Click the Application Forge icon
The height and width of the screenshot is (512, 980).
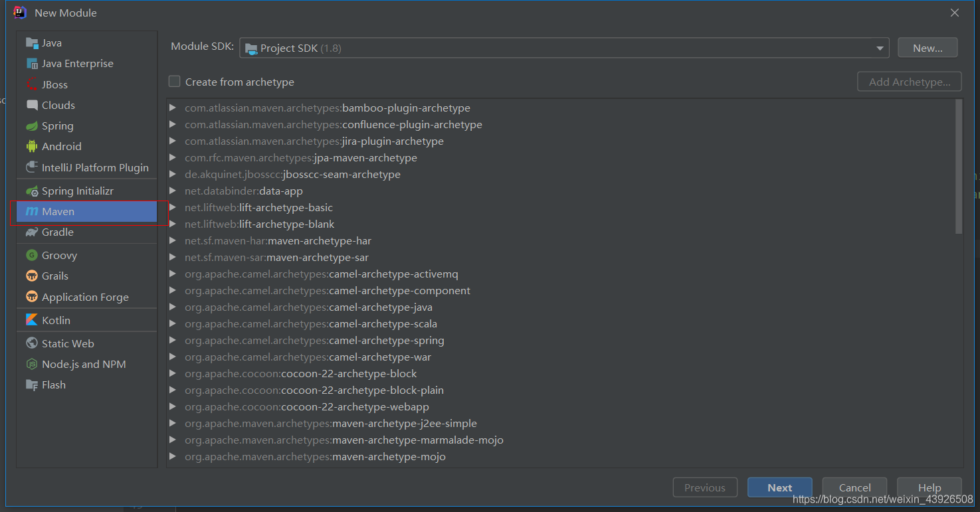[32, 297]
